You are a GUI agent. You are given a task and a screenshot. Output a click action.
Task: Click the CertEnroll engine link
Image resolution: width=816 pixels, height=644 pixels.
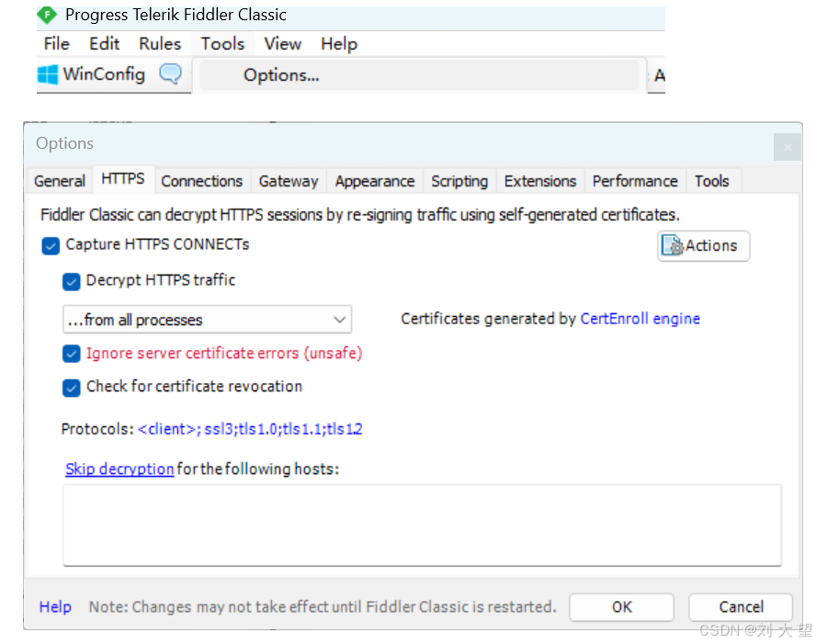pyautogui.click(x=640, y=319)
